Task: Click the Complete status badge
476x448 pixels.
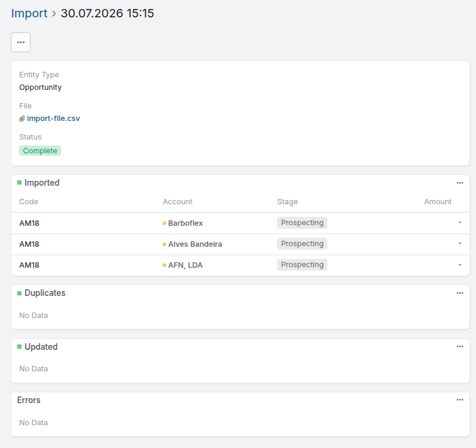Action: [x=40, y=151]
